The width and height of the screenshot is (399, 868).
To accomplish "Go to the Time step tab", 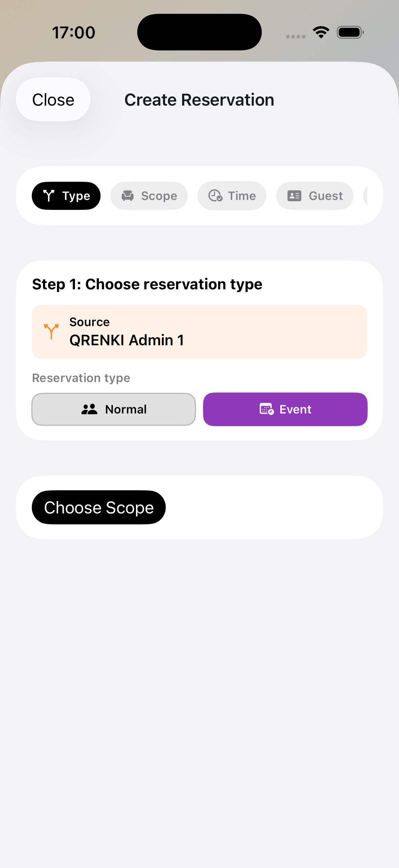I will tap(232, 196).
